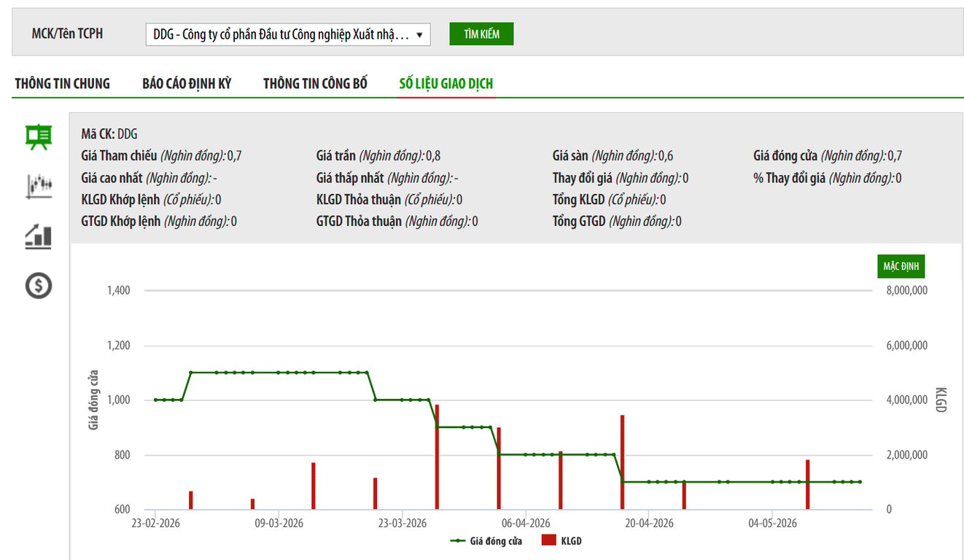964x560 pixels.
Task: Click the tallest red volume bar near 23-03-2026
Action: click(437, 456)
